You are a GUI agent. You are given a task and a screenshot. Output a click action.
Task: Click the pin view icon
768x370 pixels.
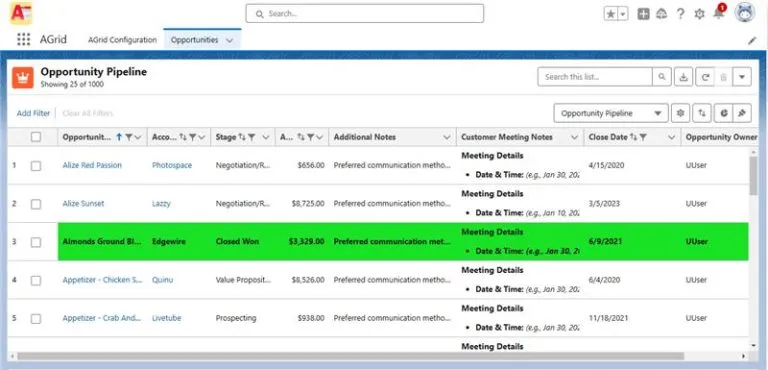coord(742,113)
